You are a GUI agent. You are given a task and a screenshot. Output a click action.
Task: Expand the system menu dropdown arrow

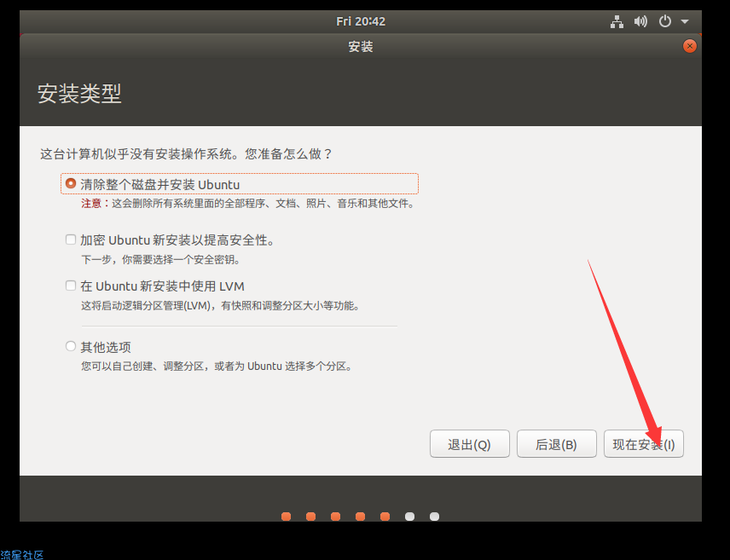(x=684, y=21)
